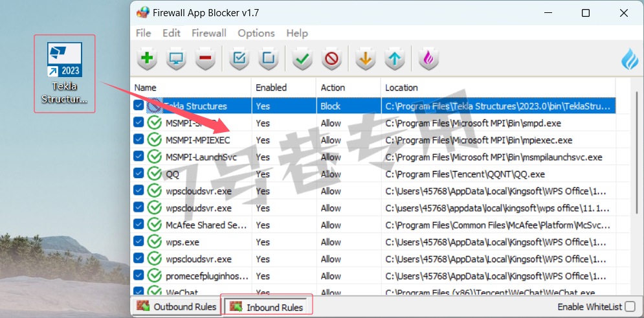The width and height of the screenshot is (644, 318).
Task: Switch to the Outbound Rules tab
Action: (177, 306)
